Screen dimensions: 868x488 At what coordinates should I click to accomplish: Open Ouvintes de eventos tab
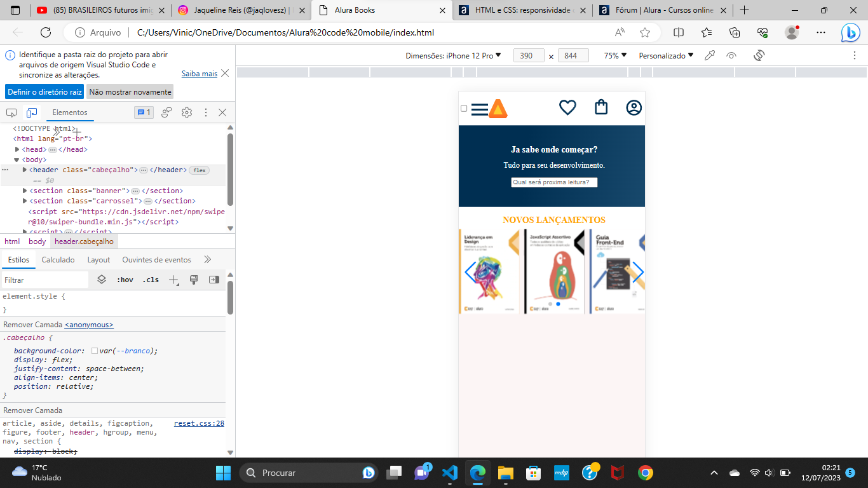click(156, 260)
